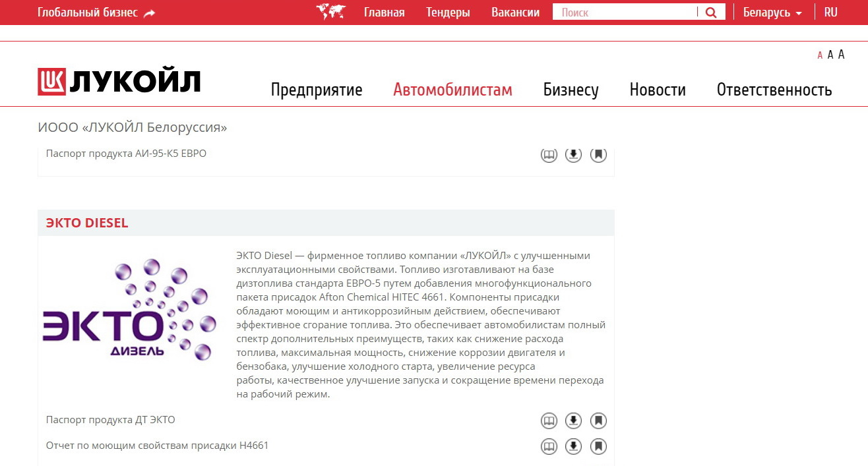Click Паспорт продукта ДТ ЭКТО text
This screenshot has width=868, height=466.
[111, 420]
